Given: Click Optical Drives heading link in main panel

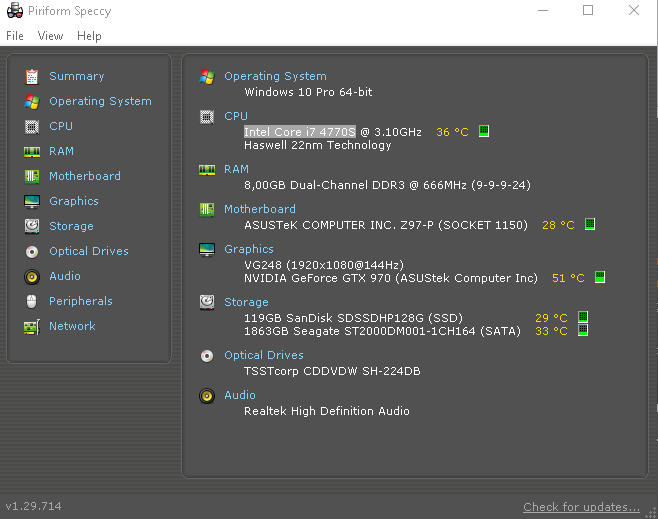Looking at the screenshot, I should pos(264,355).
